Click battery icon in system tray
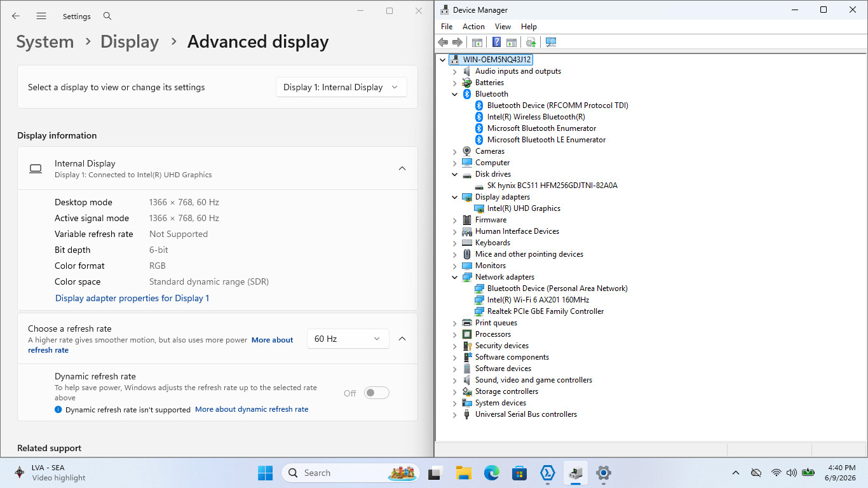The height and width of the screenshot is (488, 868). click(808, 473)
